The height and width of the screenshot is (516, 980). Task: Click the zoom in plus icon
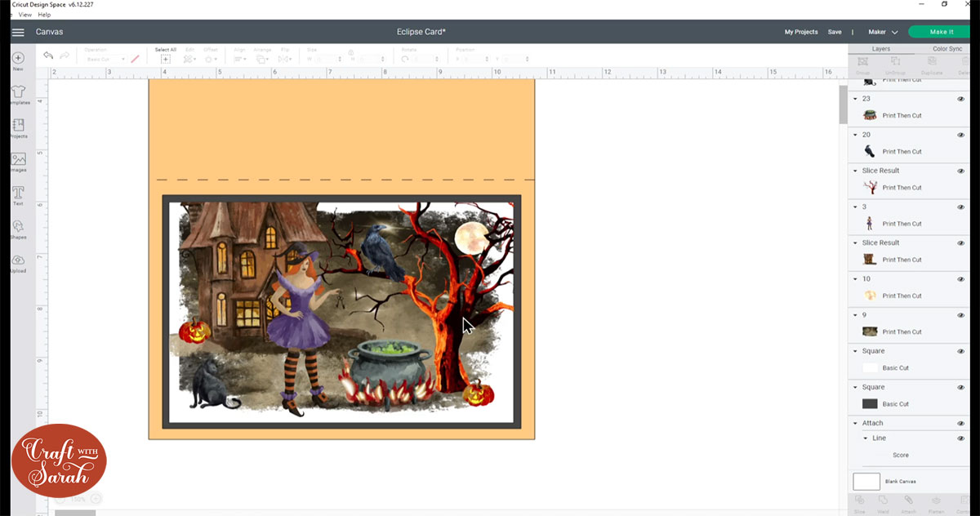[96, 499]
